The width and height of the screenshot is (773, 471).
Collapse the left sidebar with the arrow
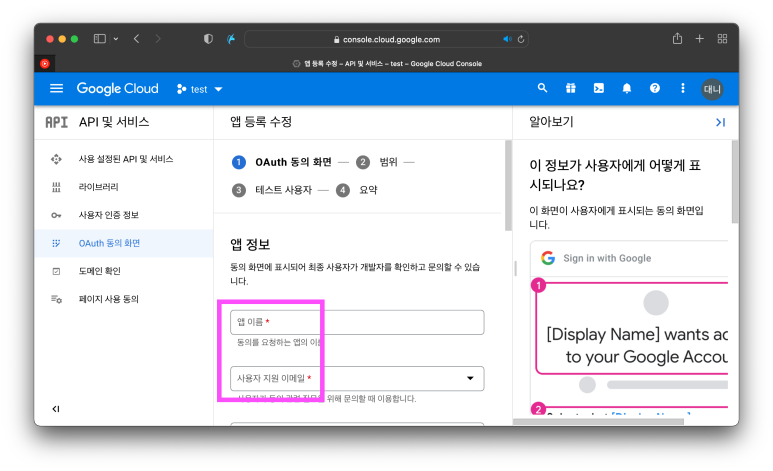coord(56,409)
